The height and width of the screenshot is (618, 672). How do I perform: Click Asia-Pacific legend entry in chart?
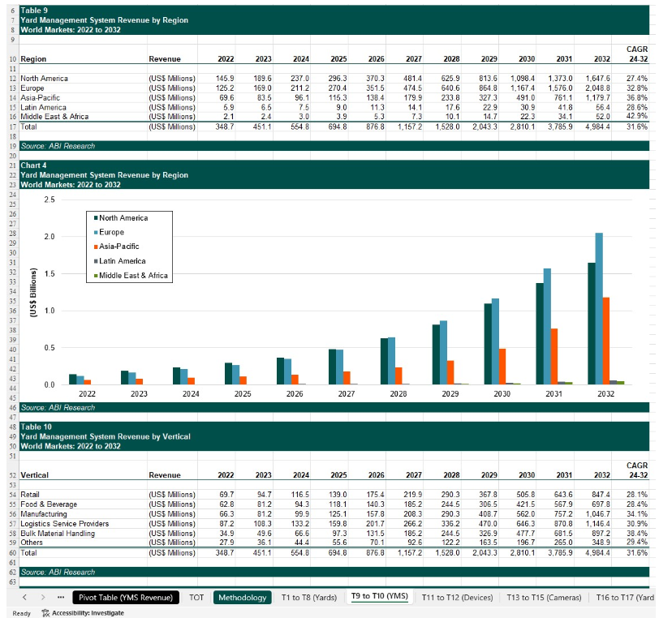tap(120, 247)
